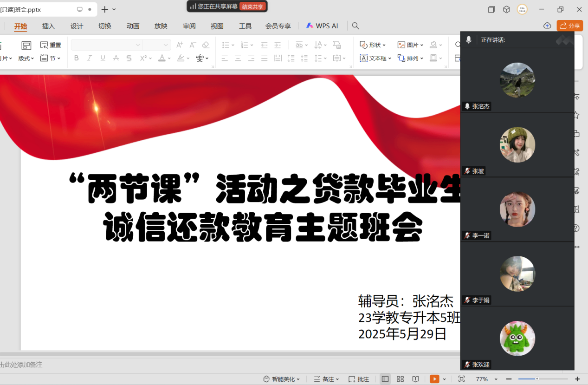Click the search magnifier in the ribbon tabs
The height and width of the screenshot is (385, 588).
355,26
